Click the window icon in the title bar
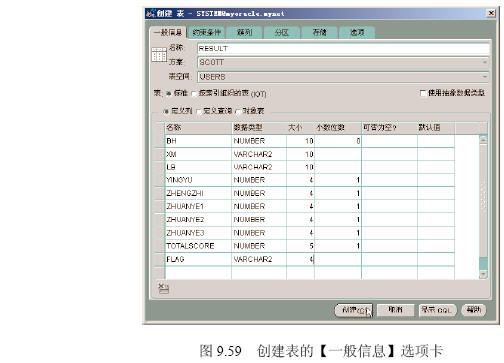The image size is (504, 363). [151, 13]
